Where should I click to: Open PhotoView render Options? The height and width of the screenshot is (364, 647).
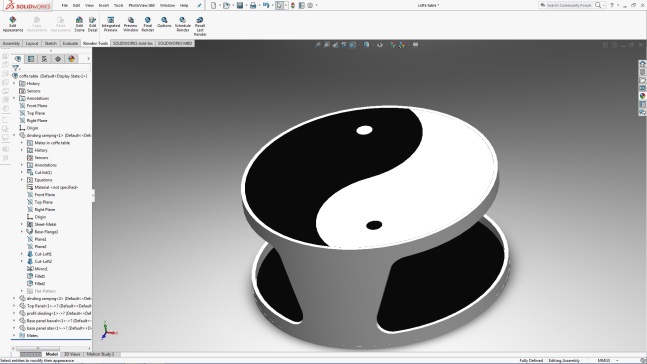click(x=164, y=22)
